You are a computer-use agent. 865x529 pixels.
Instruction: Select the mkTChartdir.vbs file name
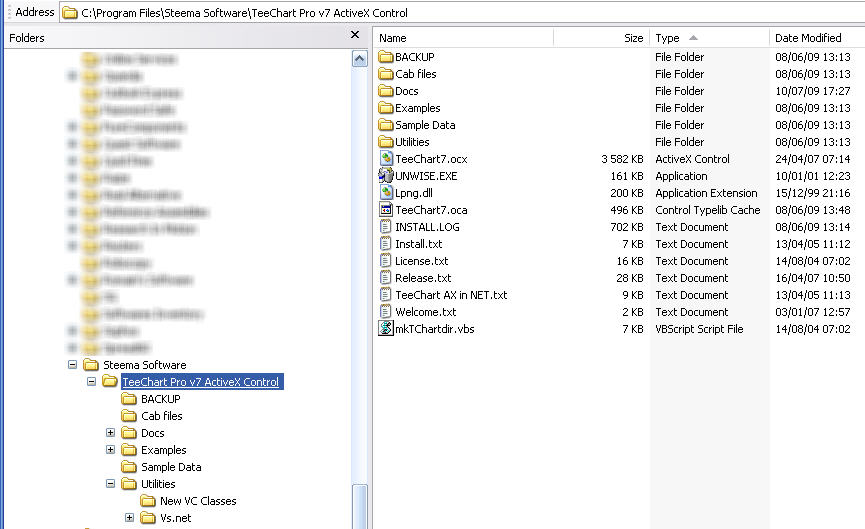[435, 329]
